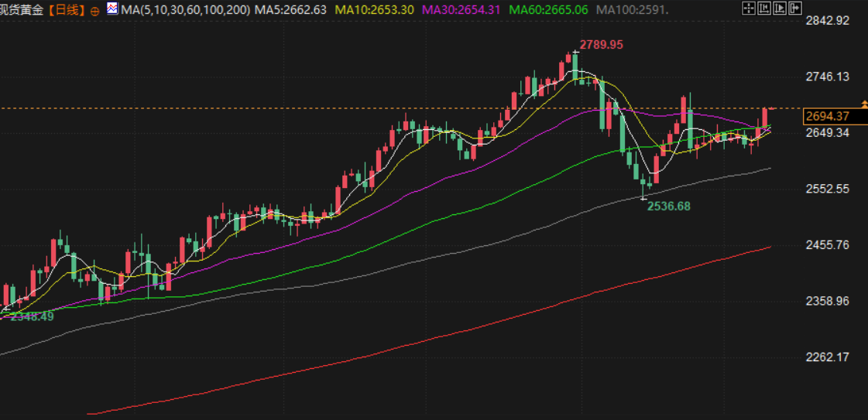Image resolution: width=868 pixels, height=420 pixels.
Task: Click the MA60:2665.06 legend value
Action: 548,9
